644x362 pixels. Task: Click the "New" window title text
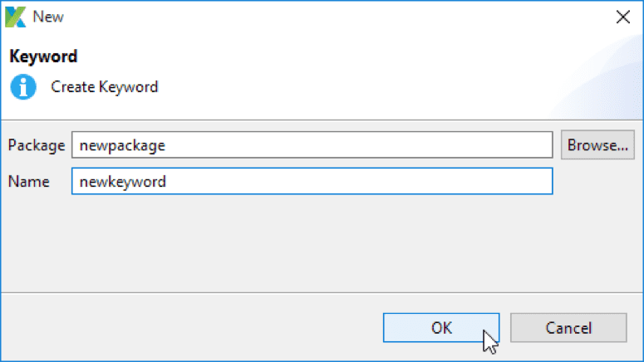(48, 17)
